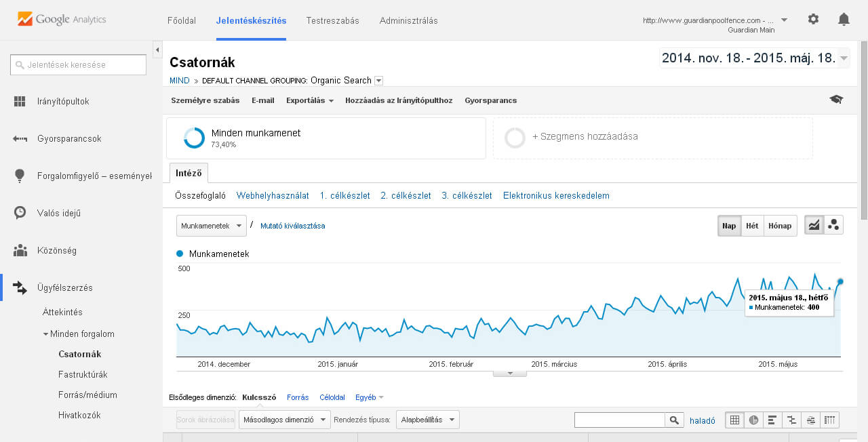Click the Irányítópultok dashboard grid icon
Image resolution: width=868 pixels, height=442 pixels.
click(x=20, y=102)
